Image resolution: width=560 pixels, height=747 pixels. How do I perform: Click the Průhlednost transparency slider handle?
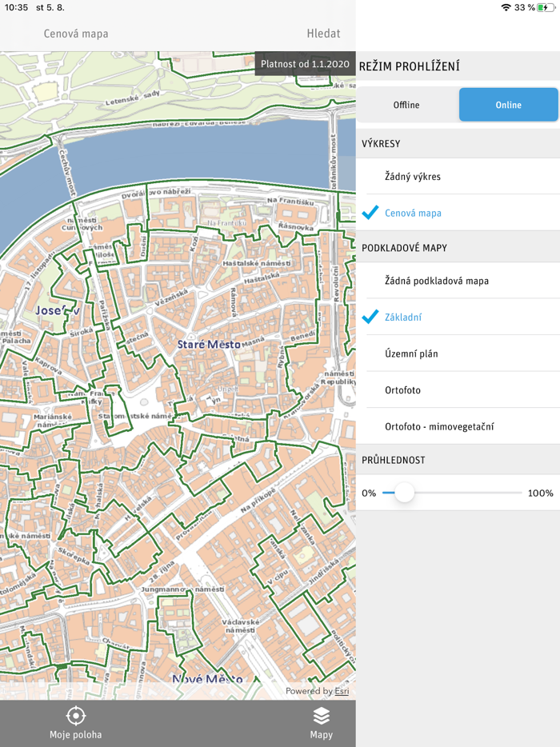[x=404, y=493]
